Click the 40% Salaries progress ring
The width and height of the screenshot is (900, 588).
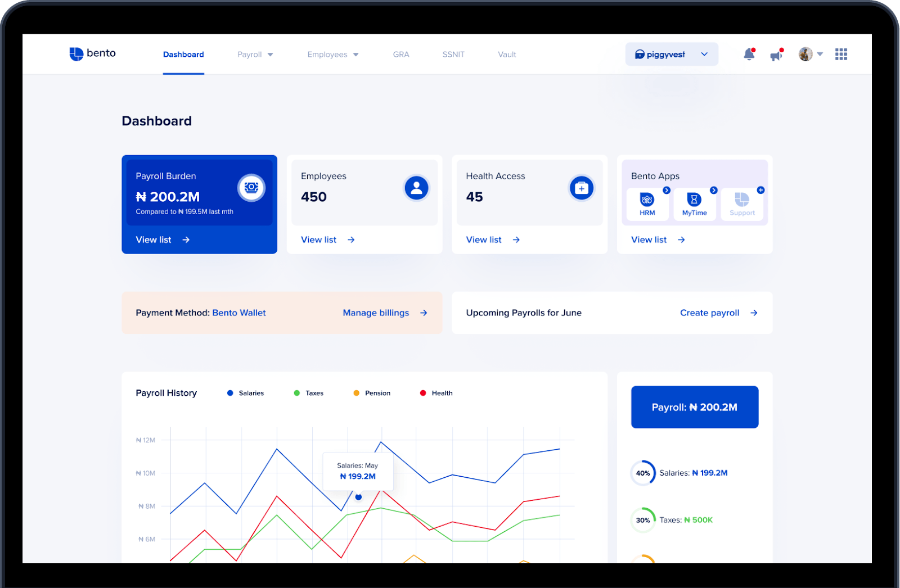coord(643,473)
